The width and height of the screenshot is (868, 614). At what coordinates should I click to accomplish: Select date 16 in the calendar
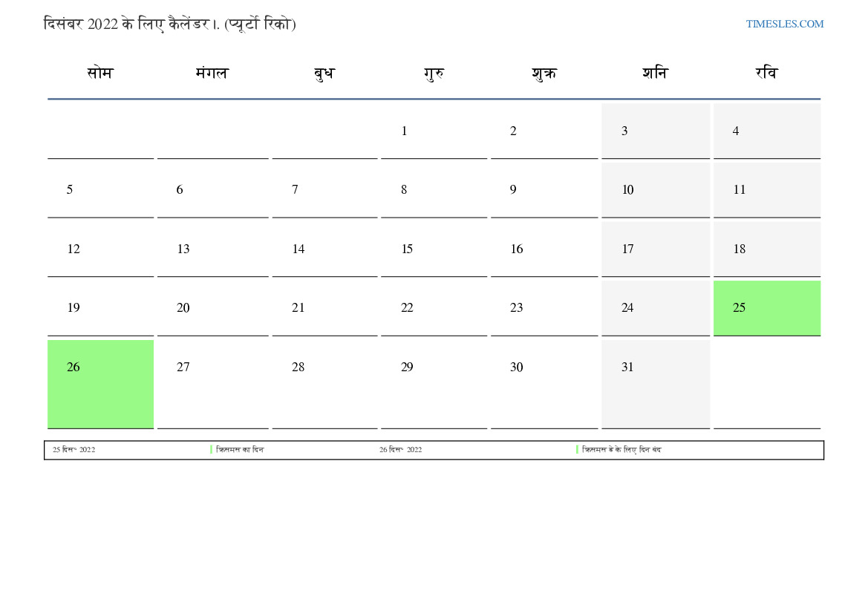pyautogui.click(x=544, y=249)
